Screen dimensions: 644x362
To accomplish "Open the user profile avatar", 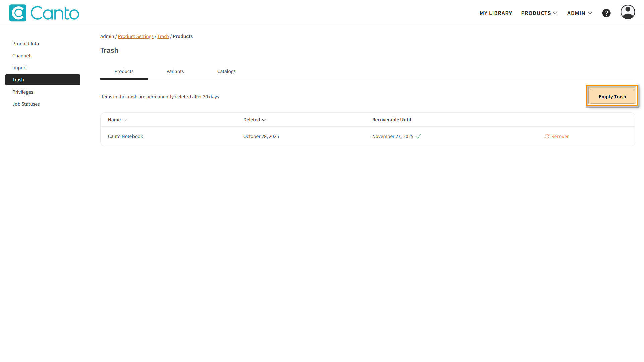I will (628, 12).
